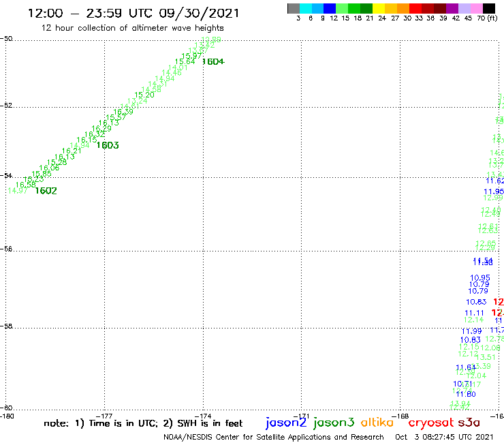The height and width of the screenshot is (443, 504).
Task: Click the jason2 satellite legend label
Action: (286, 423)
